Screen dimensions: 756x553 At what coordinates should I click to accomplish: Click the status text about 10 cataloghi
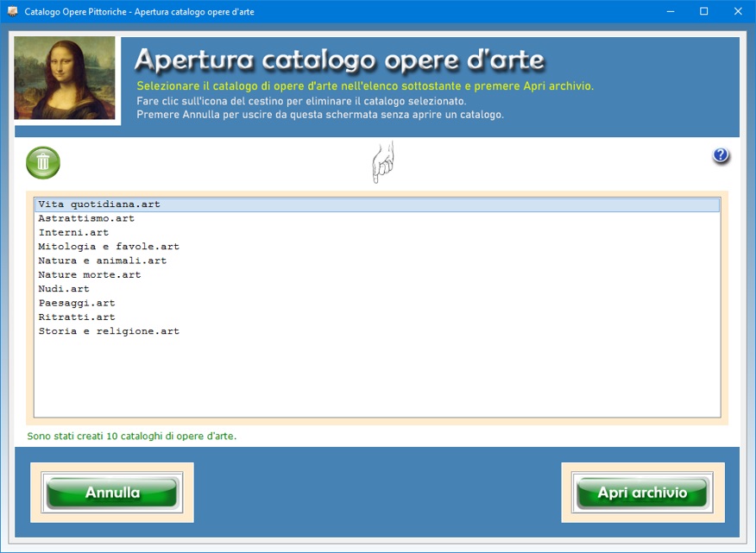132,436
